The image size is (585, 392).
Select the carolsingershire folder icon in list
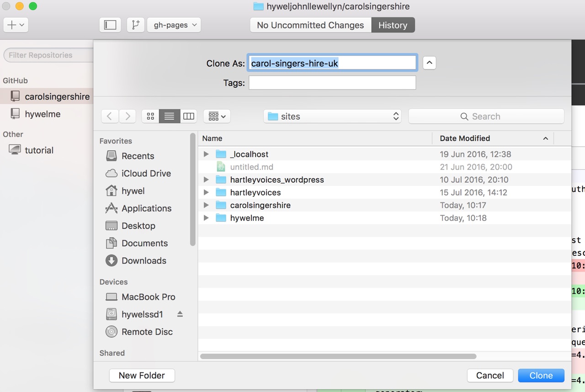[221, 205]
